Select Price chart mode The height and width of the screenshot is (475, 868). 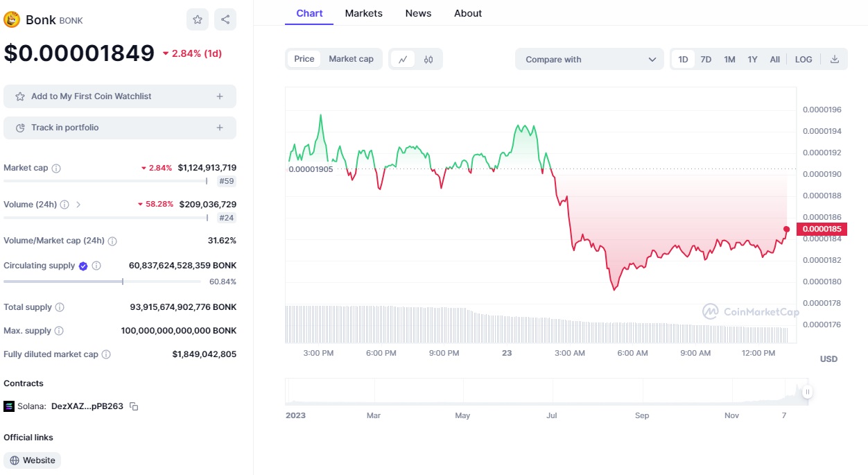click(304, 59)
